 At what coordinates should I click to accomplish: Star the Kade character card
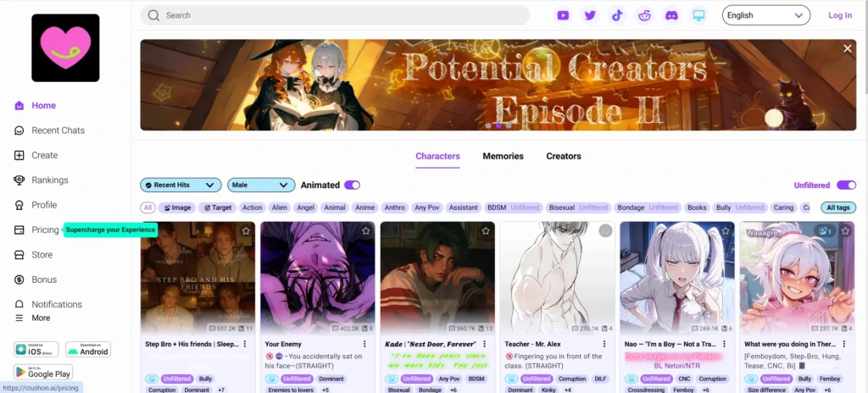pyautogui.click(x=486, y=231)
